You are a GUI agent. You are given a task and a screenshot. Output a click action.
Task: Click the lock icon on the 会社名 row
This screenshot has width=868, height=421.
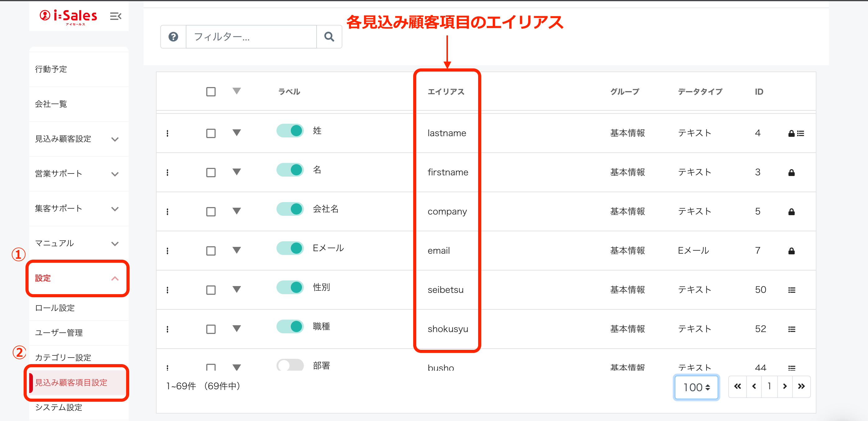(791, 212)
